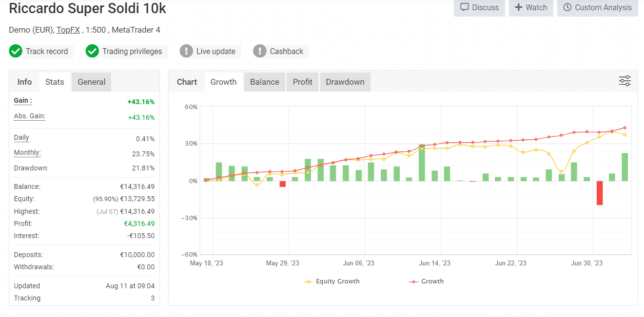Show the Drawdown chart tab
This screenshot has height=317, width=644.
tap(345, 82)
